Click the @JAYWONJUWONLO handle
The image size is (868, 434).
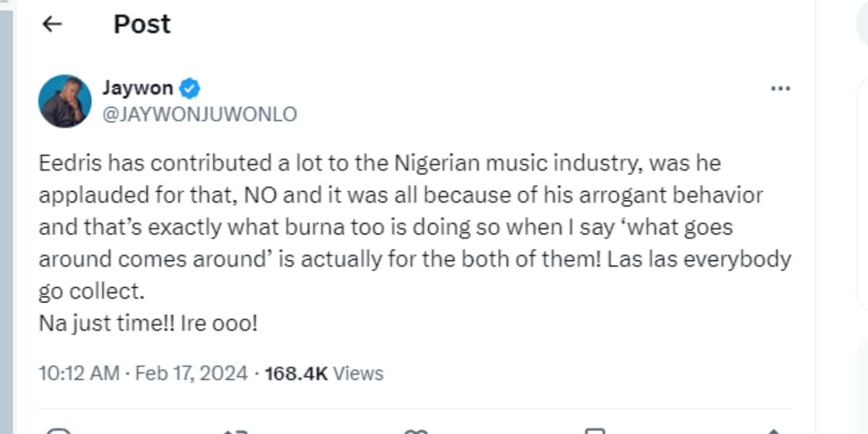(200, 114)
